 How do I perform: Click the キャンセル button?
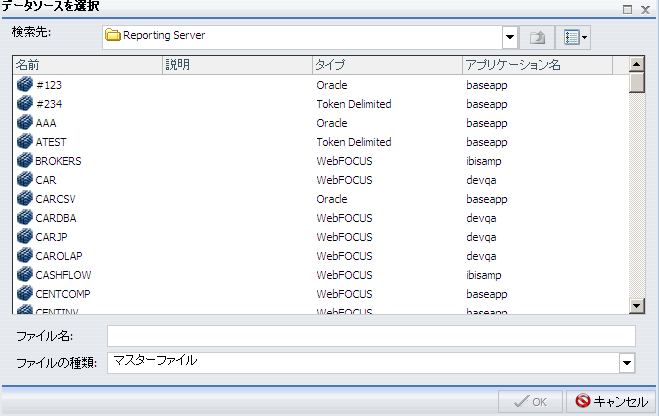(x=611, y=402)
